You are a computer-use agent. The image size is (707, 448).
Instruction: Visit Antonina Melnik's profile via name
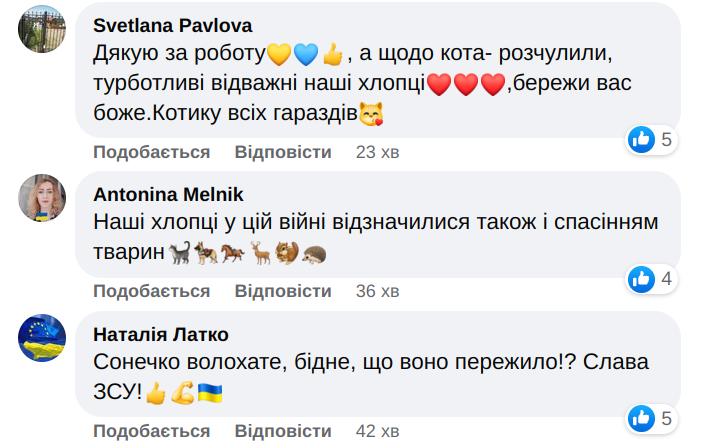click(x=168, y=194)
